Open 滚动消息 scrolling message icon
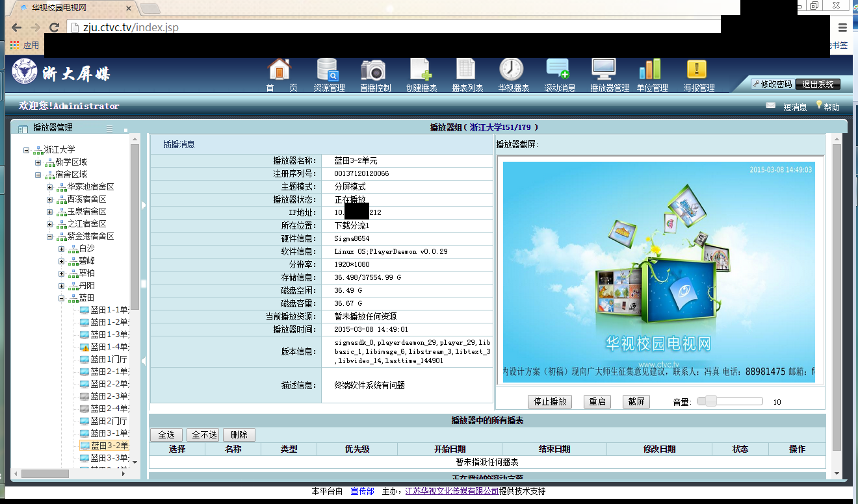The width and height of the screenshot is (858, 504). click(558, 69)
